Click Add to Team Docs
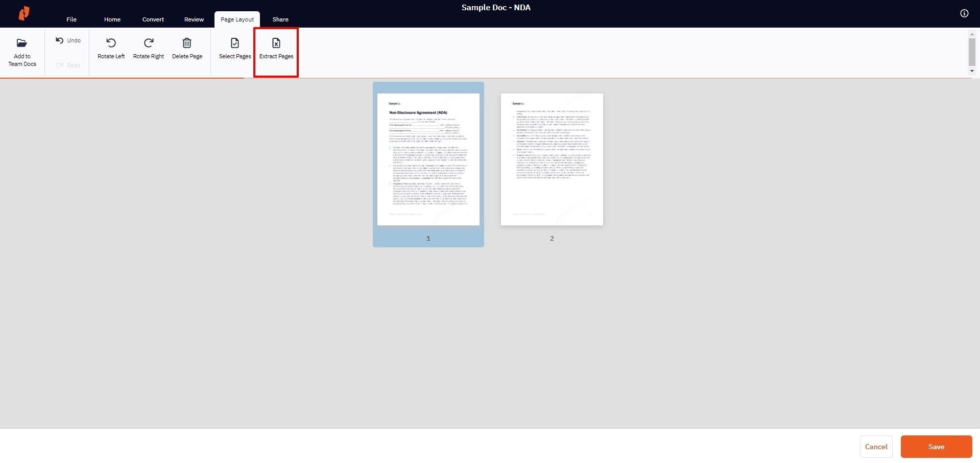 (21, 52)
